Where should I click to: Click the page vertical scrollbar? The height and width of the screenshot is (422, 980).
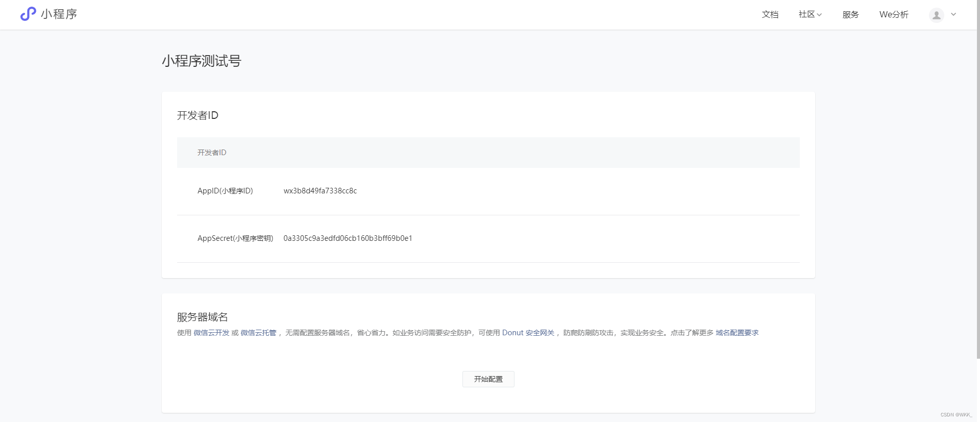click(x=978, y=179)
